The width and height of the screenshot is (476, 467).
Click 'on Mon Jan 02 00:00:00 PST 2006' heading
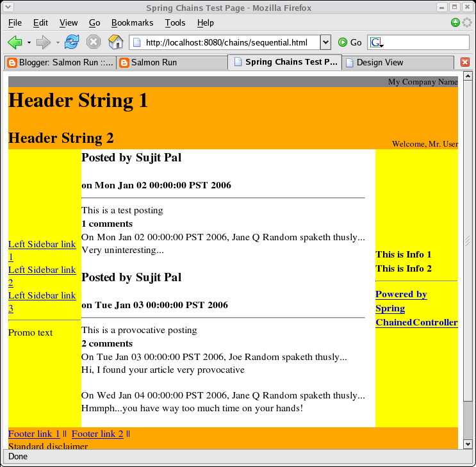pyautogui.click(x=156, y=185)
